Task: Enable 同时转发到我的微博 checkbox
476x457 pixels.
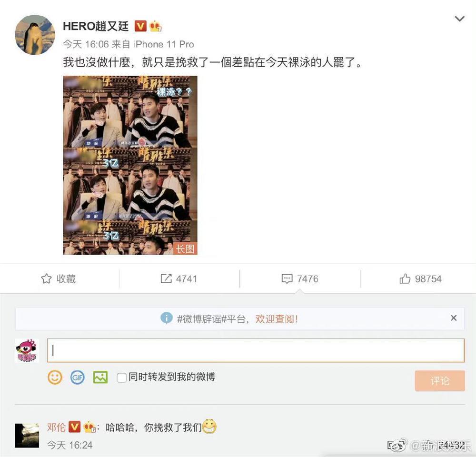Action: pos(122,378)
